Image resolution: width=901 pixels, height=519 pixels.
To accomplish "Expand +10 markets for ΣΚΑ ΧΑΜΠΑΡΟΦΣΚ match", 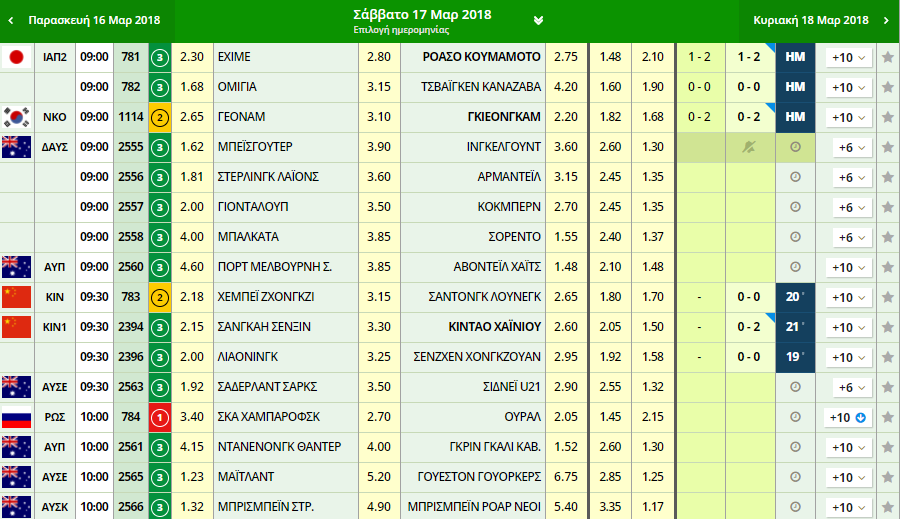I will pos(848,417).
